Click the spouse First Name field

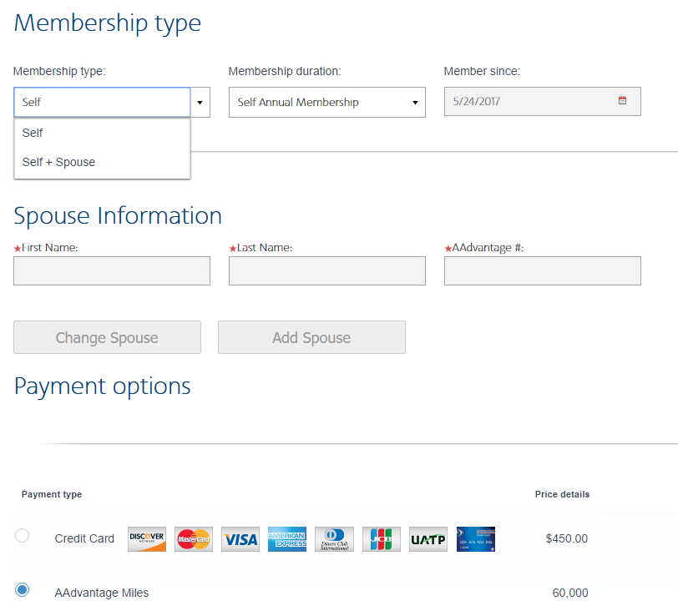(112, 271)
